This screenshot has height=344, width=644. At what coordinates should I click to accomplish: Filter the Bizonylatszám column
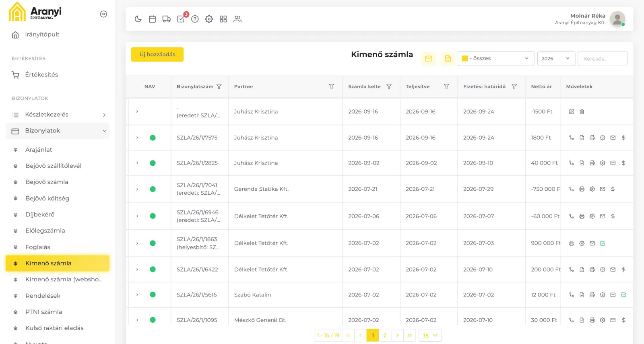tap(219, 87)
